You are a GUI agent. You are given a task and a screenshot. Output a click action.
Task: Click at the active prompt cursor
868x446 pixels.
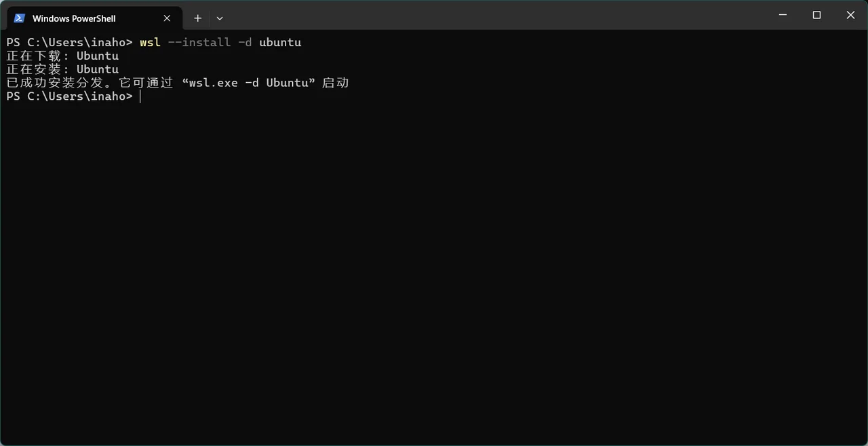tap(140, 96)
